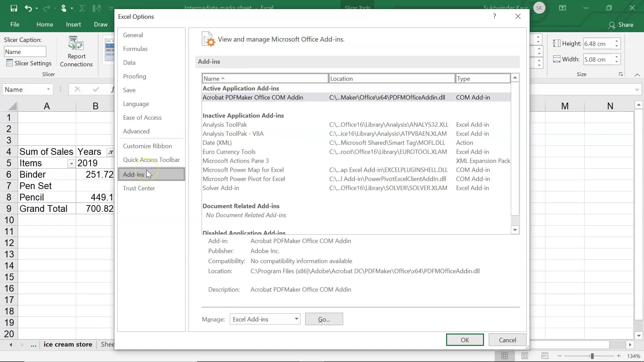The height and width of the screenshot is (362, 644).
Task: Select the Advanced options category
Action: (x=151, y=131)
